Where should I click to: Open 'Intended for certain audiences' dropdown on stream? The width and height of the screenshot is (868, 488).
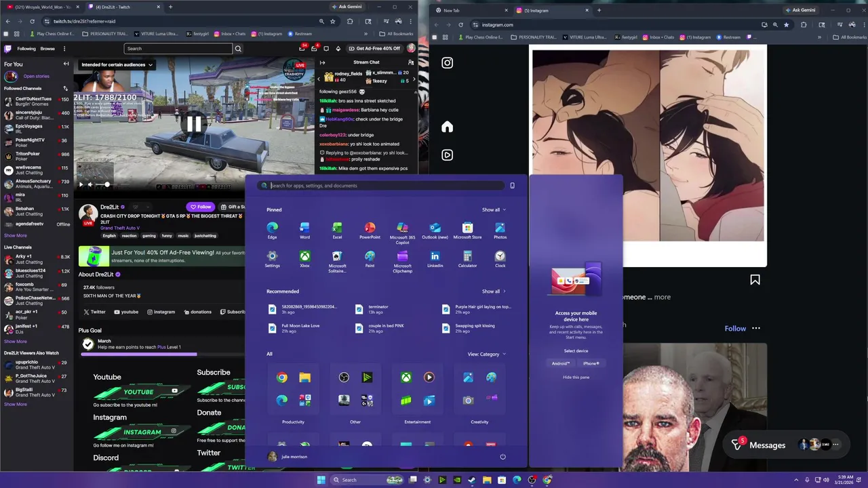pos(117,65)
